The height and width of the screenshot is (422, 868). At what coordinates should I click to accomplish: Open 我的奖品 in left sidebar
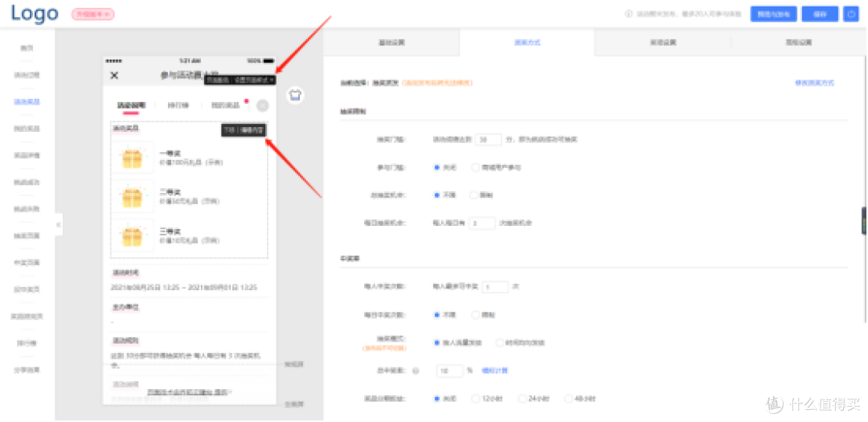tap(27, 129)
